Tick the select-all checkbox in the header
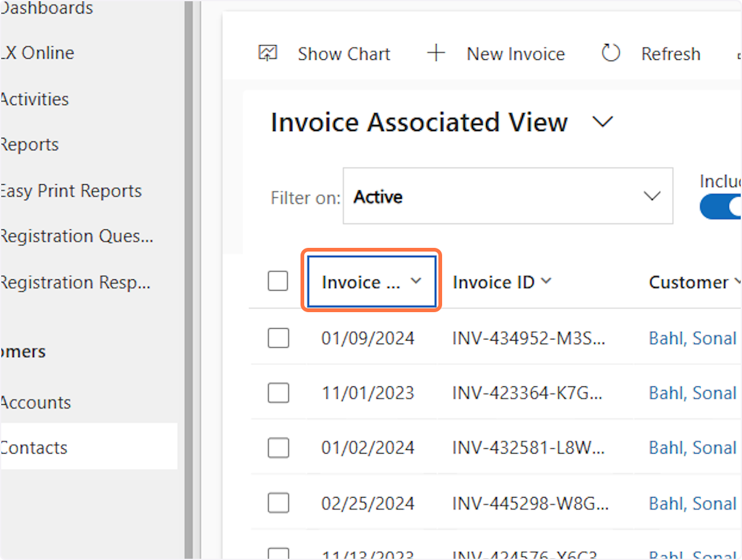The image size is (742, 560). [278, 282]
